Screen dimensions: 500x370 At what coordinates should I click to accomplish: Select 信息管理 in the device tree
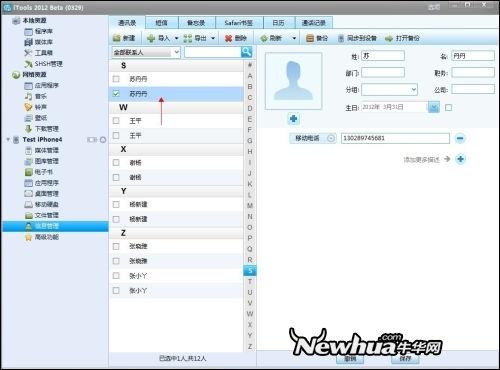pyautogui.click(x=55, y=226)
